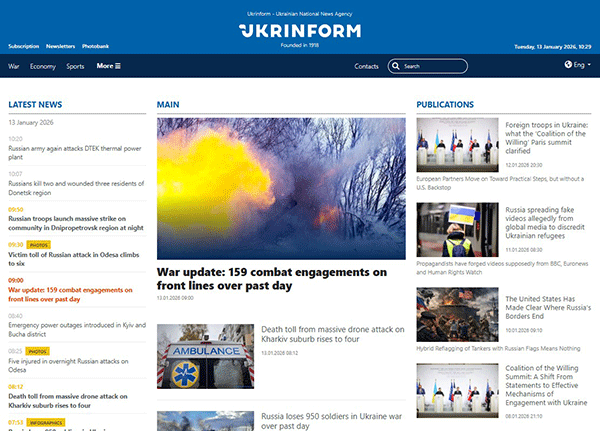Click the '13 January 2026' date label
This screenshot has width=600, height=431.
(31, 122)
